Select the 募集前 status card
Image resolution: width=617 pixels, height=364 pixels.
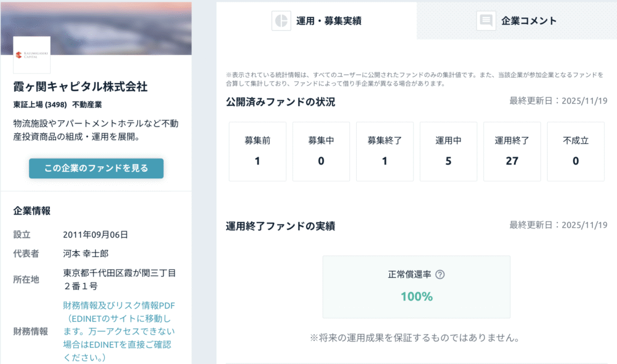[x=257, y=151]
